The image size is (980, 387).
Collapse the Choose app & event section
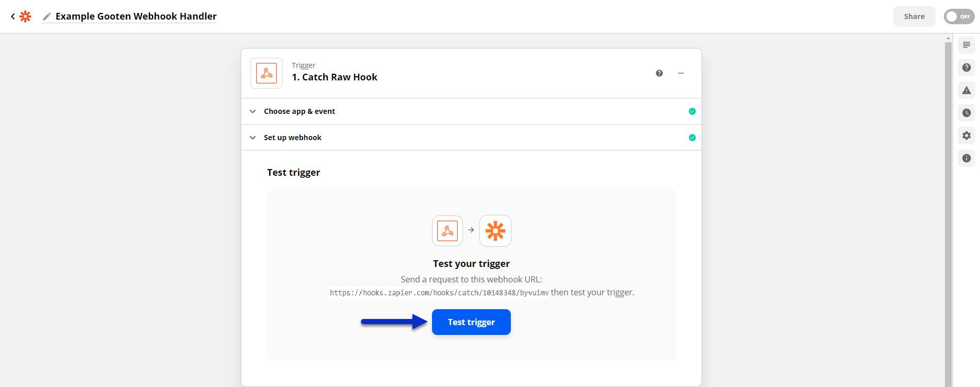click(x=471, y=111)
